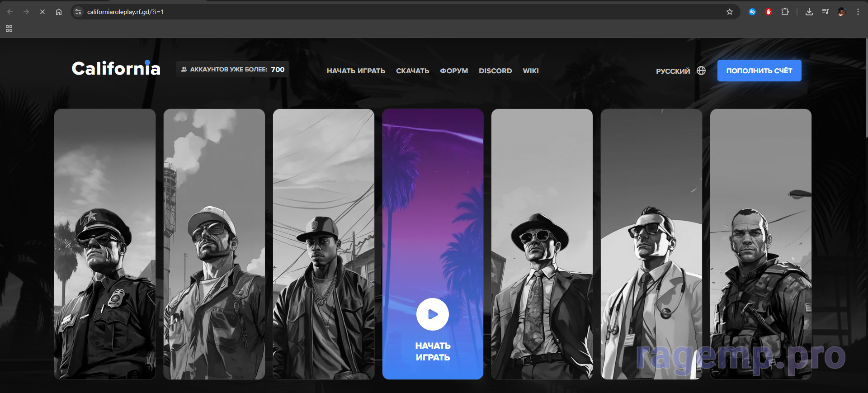Open the ФОРУМ navigation link
The height and width of the screenshot is (393, 868).
click(x=454, y=71)
